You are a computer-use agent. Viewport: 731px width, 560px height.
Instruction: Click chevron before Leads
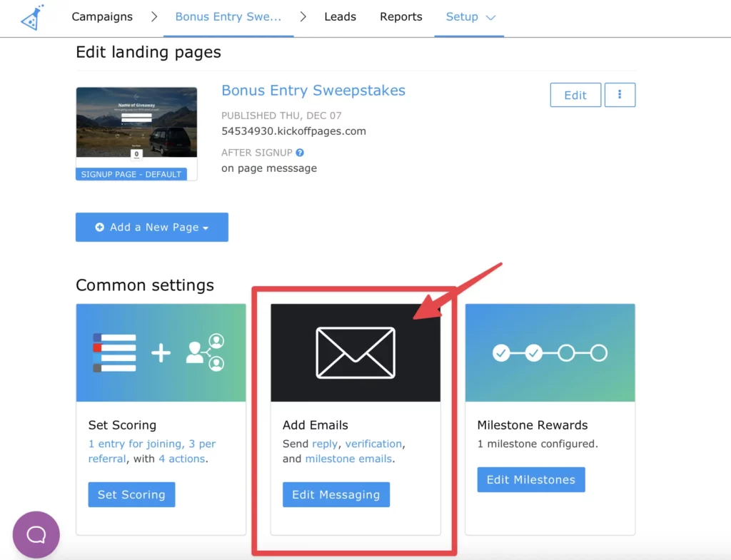pyautogui.click(x=303, y=17)
